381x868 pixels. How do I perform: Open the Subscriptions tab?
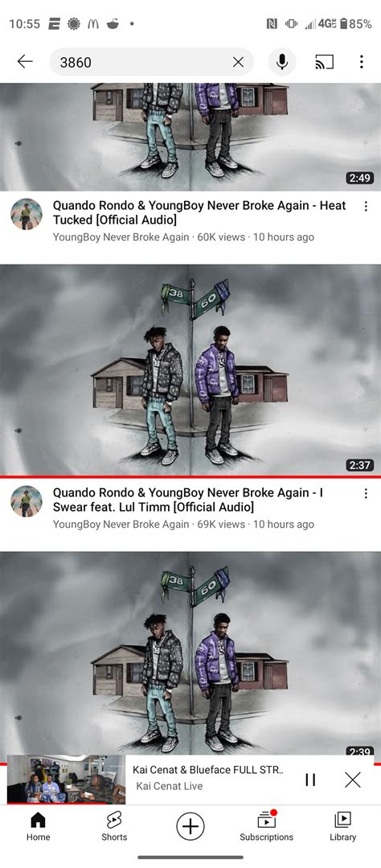(267, 826)
